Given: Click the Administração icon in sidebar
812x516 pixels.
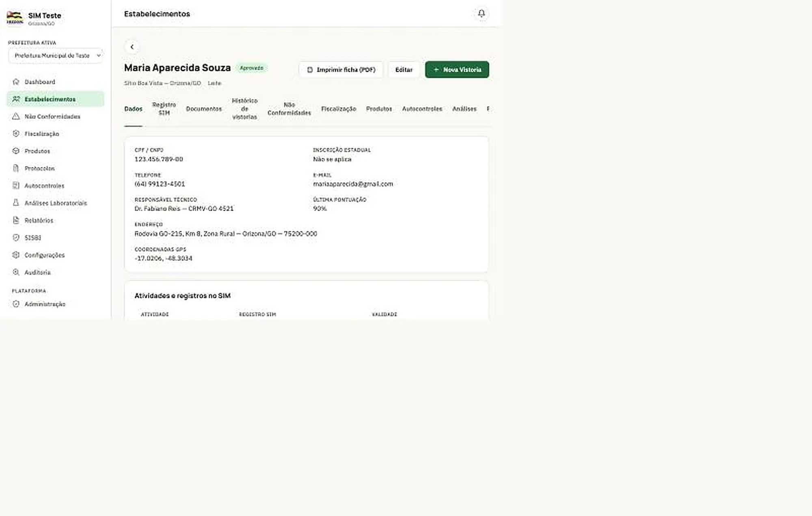Looking at the screenshot, I should 16,304.
